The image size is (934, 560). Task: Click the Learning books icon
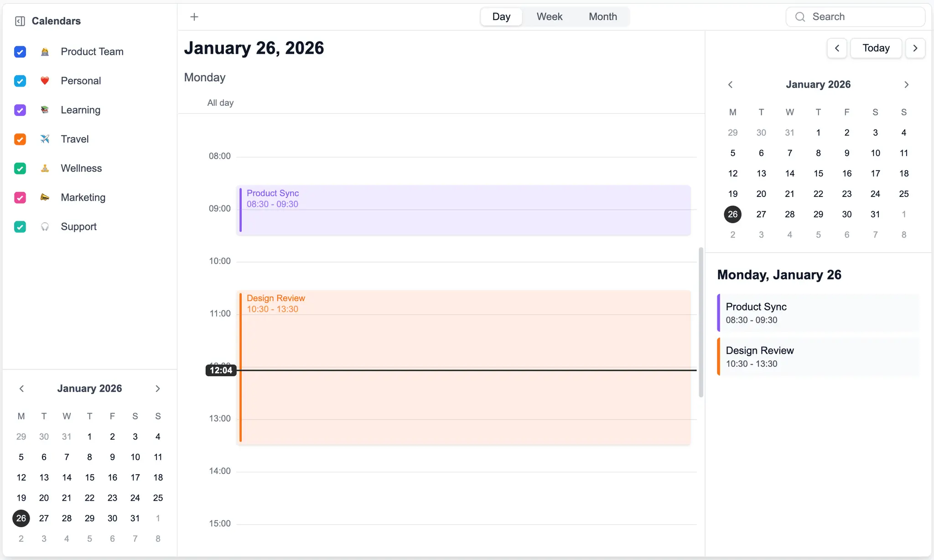tap(45, 110)
